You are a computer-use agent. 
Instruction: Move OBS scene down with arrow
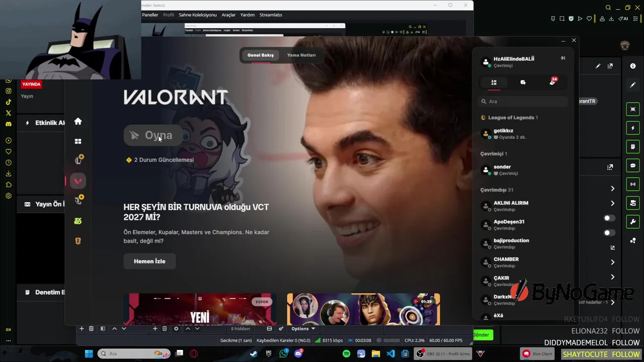124,329
